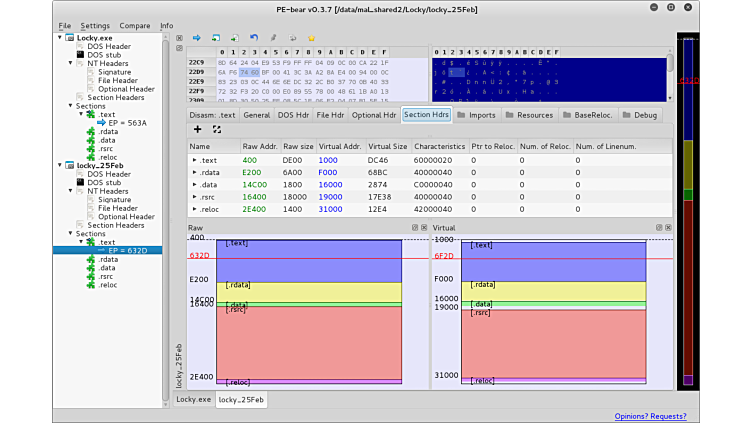The image size is (752, 423).
Task: Switch to the Imports tab
Action: click(x=476, y=115)
